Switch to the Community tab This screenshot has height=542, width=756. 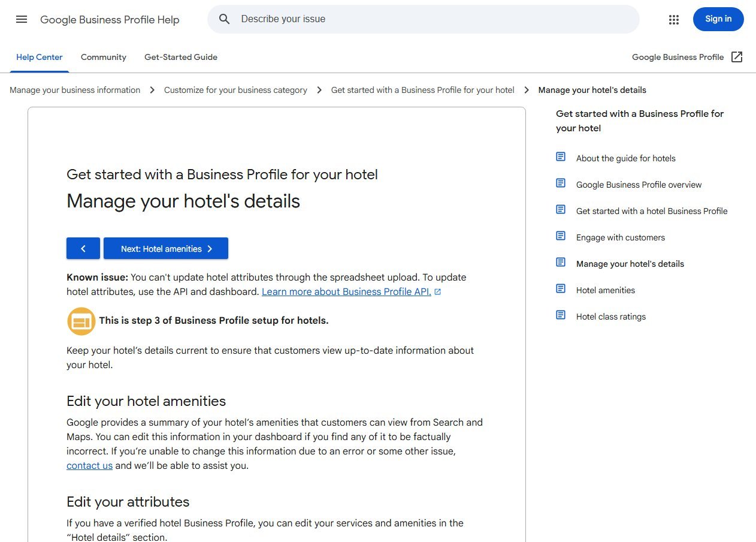click(104, 58)
